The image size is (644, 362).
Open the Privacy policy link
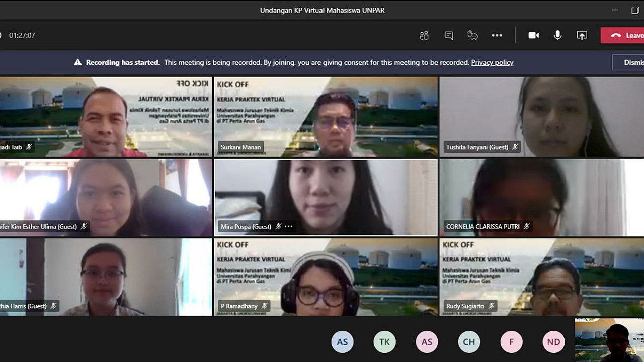pos(492,62)
